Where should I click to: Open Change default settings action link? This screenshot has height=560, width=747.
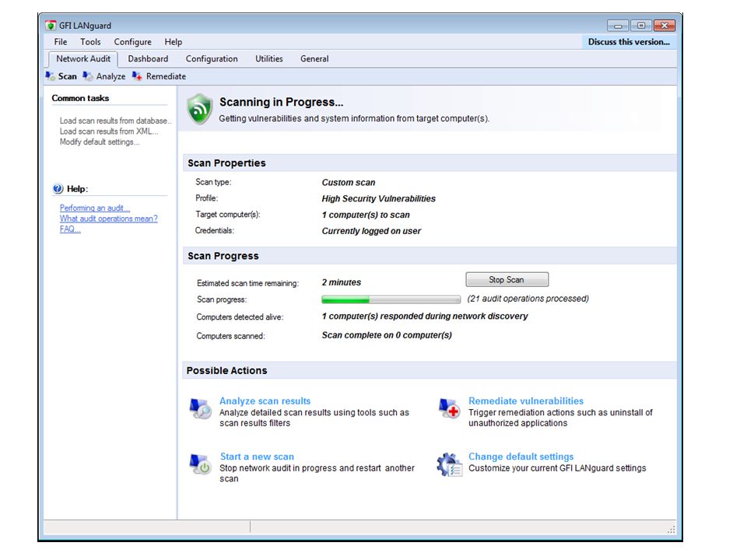pos(521,457)
